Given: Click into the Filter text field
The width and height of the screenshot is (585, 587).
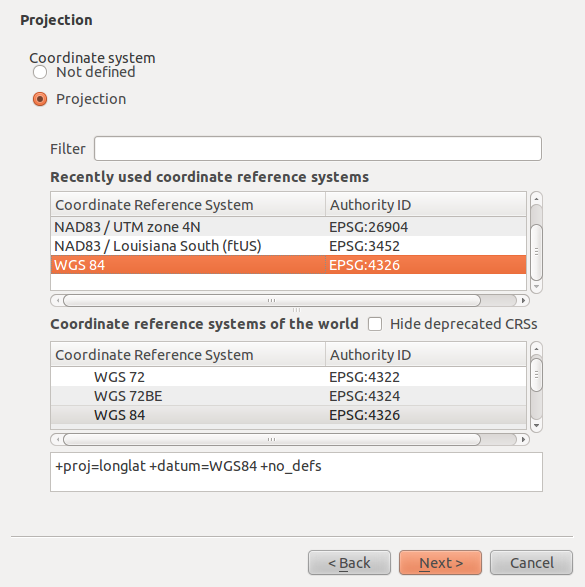Looking at the screenshot, I should [318, 149].
